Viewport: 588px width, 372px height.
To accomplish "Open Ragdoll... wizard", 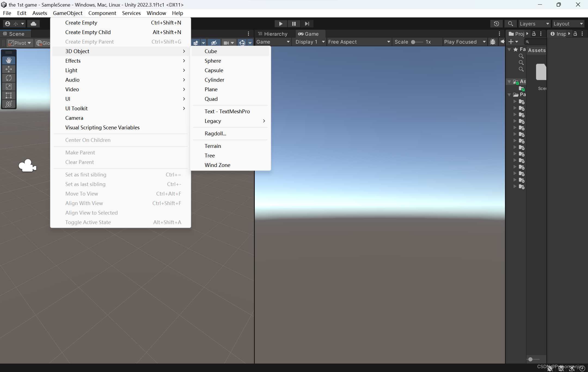I will [x=230, y=133].
